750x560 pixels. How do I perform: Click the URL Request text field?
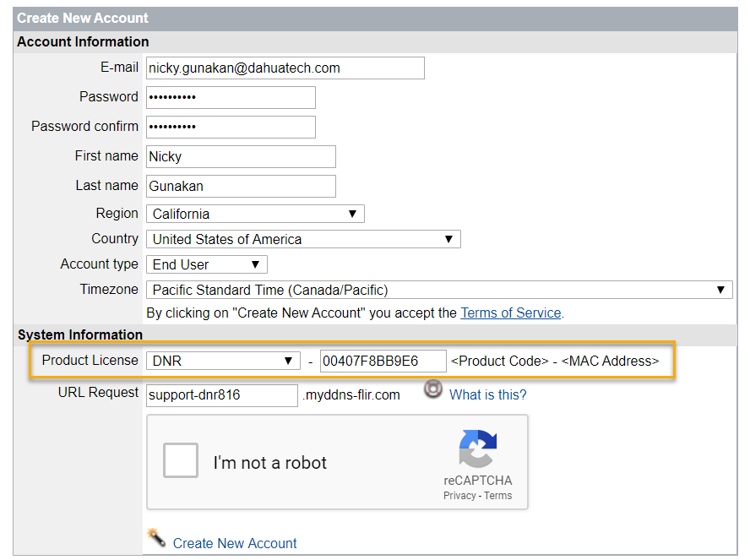click(x=222, y=394)
